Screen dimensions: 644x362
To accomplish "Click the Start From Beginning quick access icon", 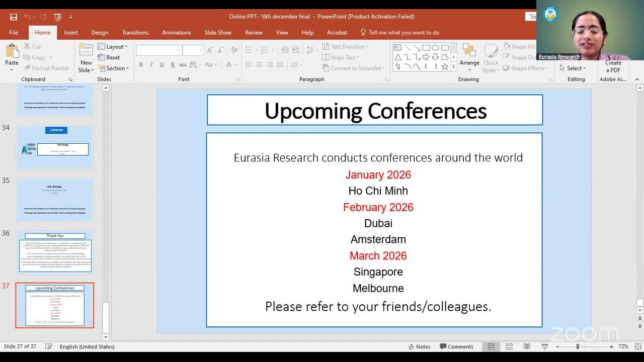I will click(x=57, y=17).
